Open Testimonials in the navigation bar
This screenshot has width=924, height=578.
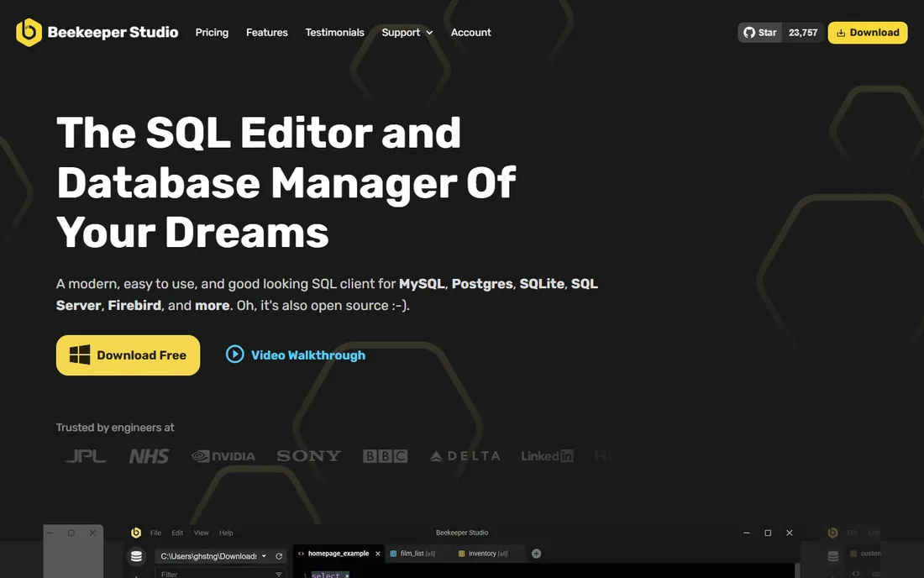tap(334, 33)
